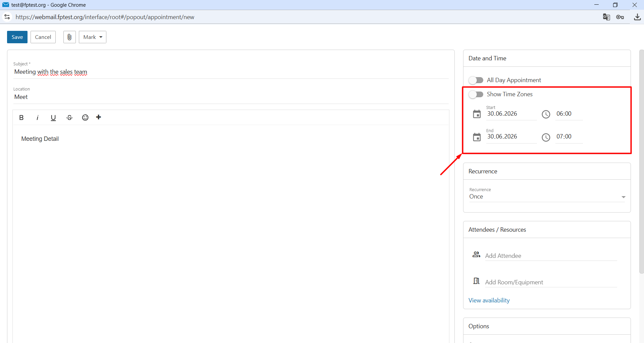Click the Options panel header
Viewport: 644px width, 343px height.
[547, 326]
